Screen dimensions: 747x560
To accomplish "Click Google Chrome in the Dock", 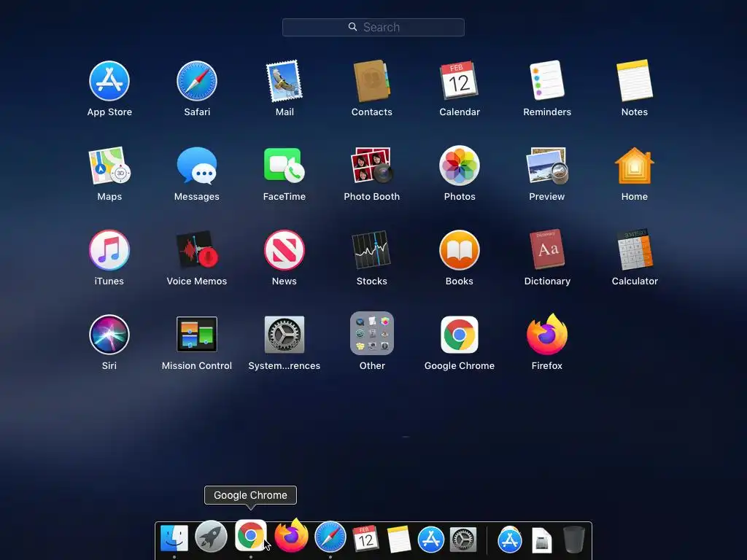I will tap(251, 535).
